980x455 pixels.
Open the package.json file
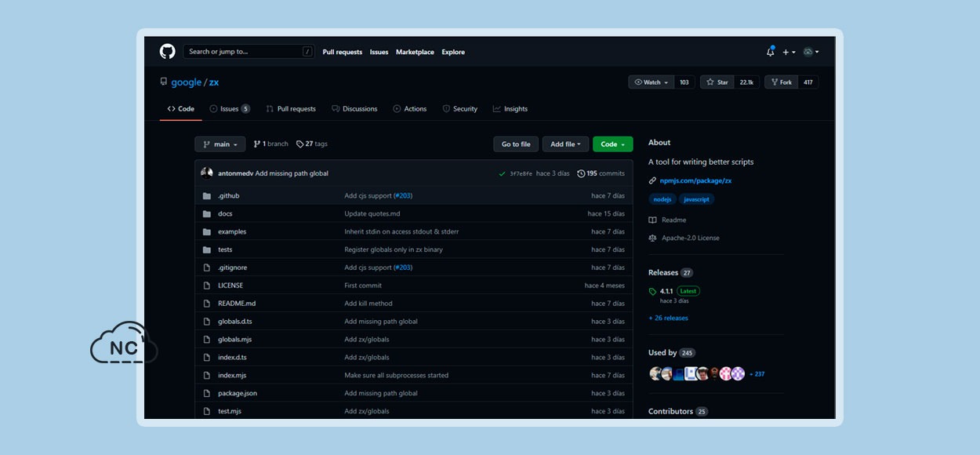[x=238, y=394]
